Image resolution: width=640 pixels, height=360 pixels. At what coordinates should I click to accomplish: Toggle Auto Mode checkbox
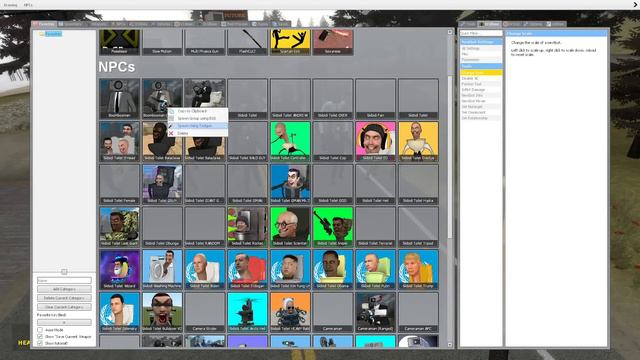click(x=40, y=330)
